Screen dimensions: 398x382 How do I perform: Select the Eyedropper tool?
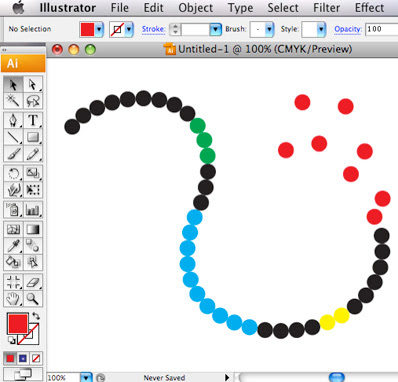(13, 246)
